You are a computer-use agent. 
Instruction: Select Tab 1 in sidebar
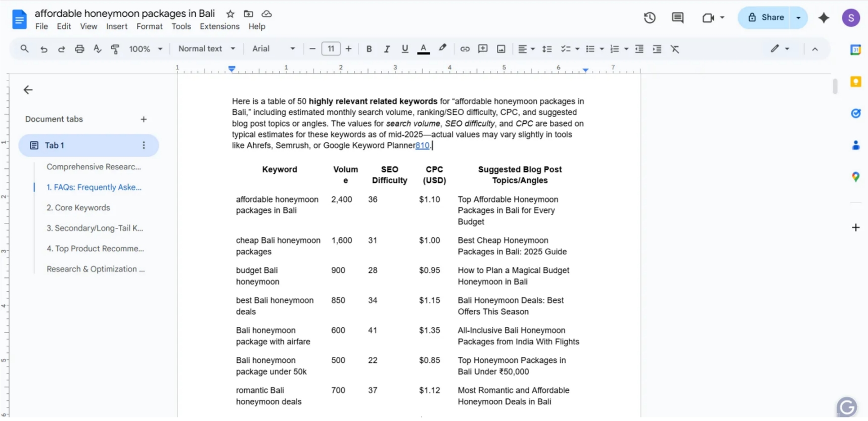tap(88, 146)
